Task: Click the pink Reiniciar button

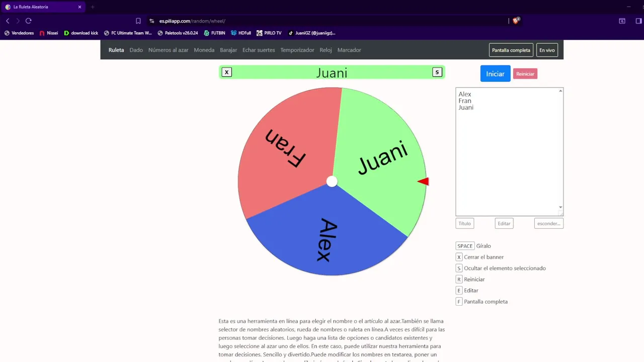Action: click(x=525, y=74)
